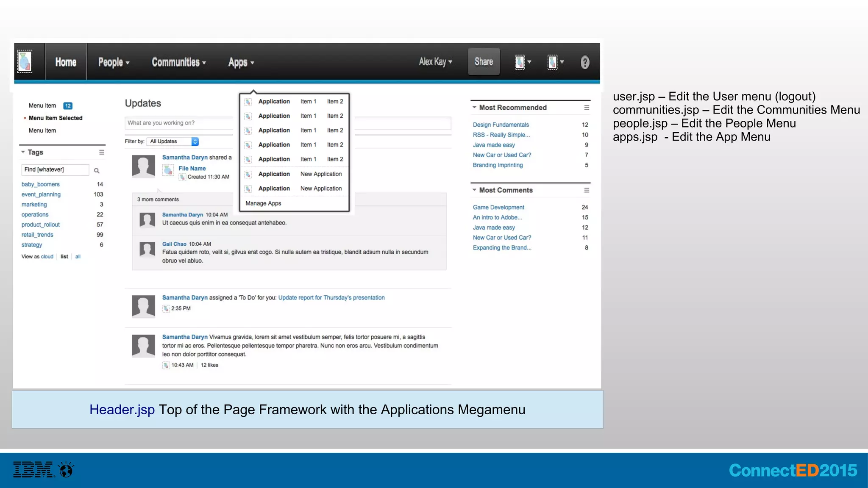Open An intro to Adobe link
The image size is (868, 488).
click(498, 218)
